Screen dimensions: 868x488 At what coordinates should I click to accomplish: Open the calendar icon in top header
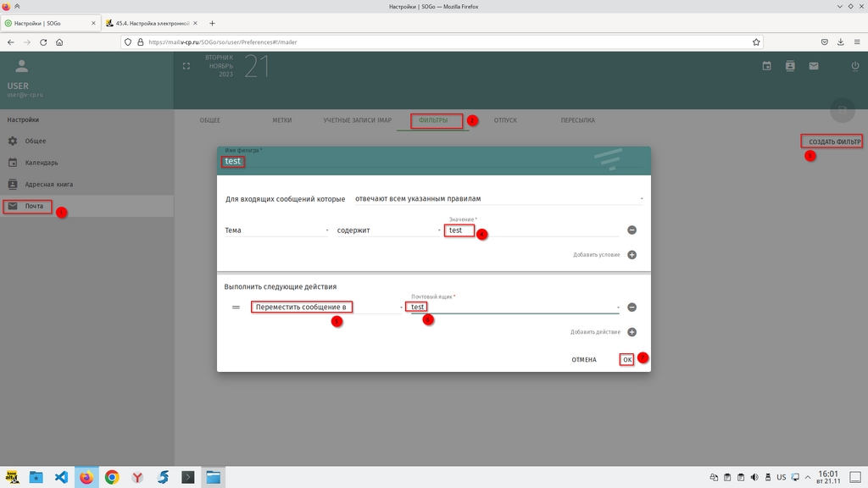click(767, 66)
